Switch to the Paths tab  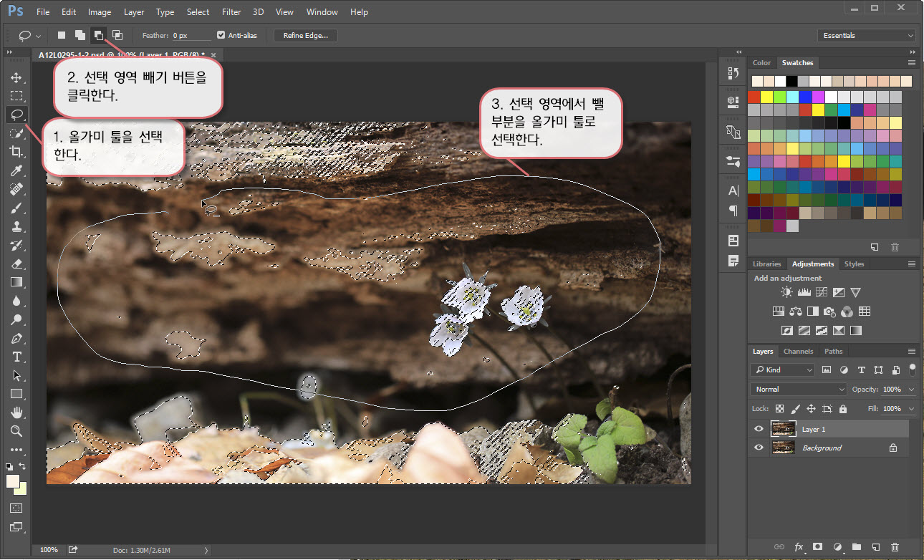coord(834,352)
